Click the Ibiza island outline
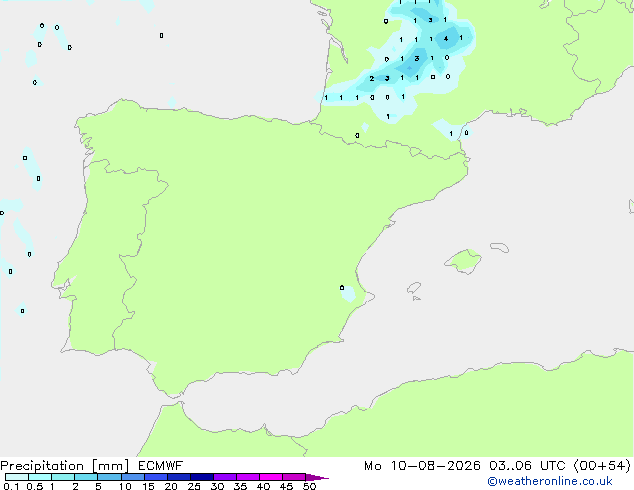634x490 pixels. (x=414, y=288)
